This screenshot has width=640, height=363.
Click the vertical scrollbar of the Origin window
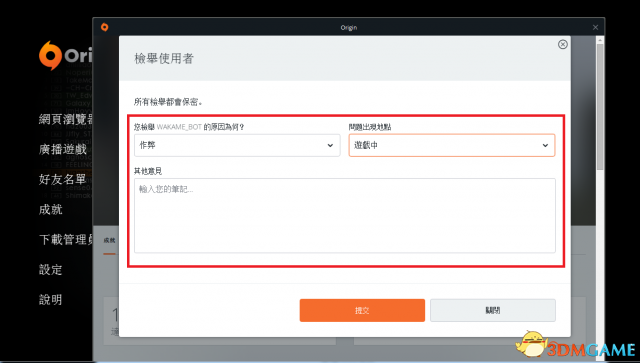click(600, 106)
